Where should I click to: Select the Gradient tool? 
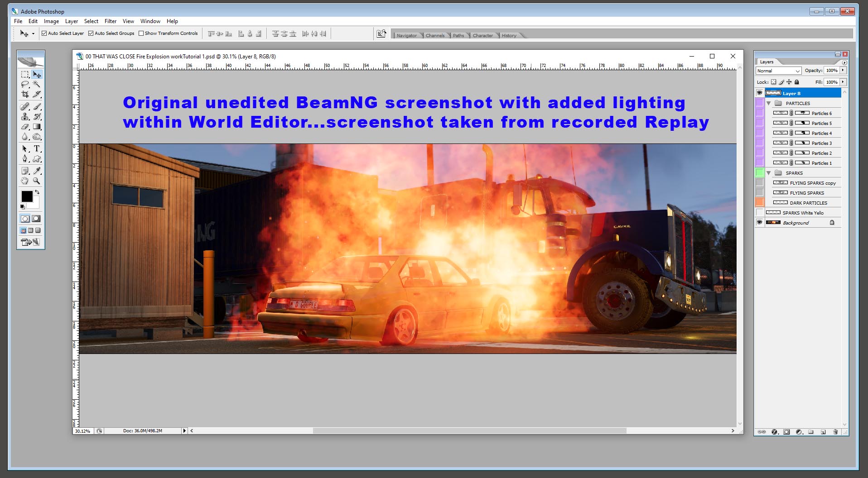[37, 127]
